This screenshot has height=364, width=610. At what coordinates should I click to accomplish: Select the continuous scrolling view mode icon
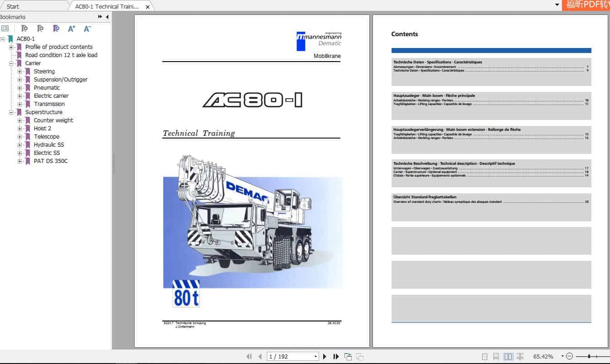[496, 357]
